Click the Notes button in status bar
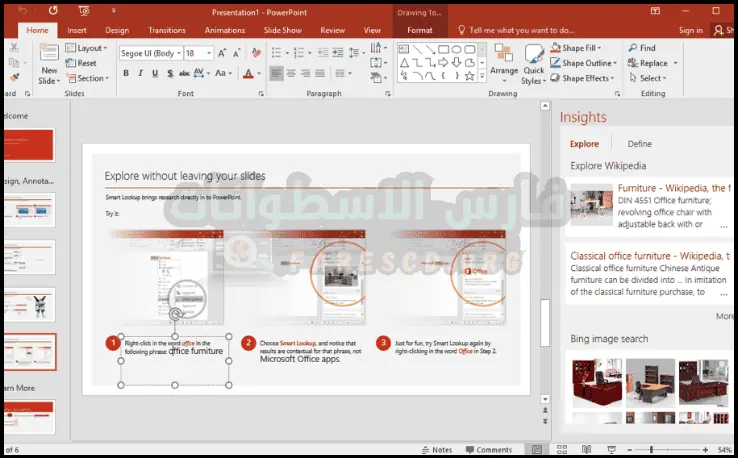Image resolution: width=738 pixels, height=458 pixels. tap(437, 450)
